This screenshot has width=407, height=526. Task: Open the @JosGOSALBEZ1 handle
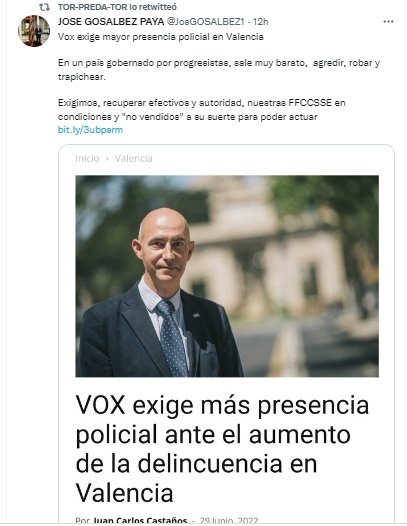coord(205,21)
